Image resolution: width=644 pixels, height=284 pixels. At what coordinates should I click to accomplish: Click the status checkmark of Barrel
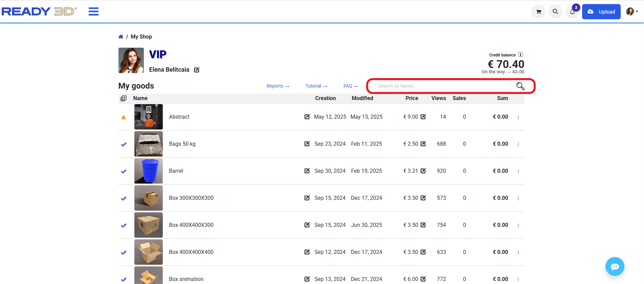124,171
